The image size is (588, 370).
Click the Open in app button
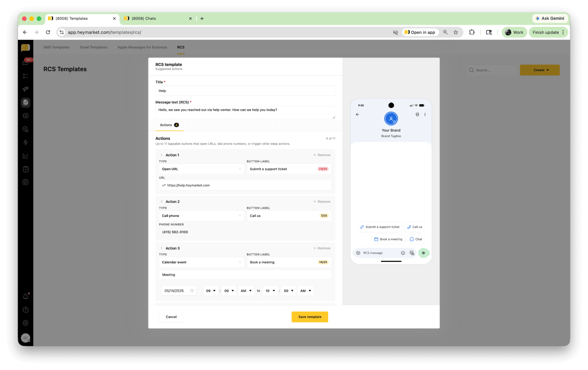click(420, 32)
